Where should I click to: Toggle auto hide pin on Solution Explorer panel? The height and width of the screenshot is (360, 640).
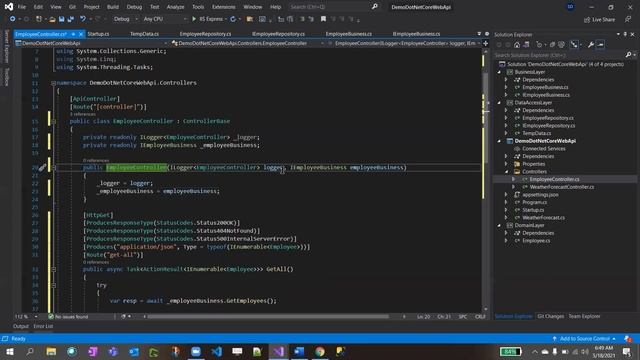625,35
